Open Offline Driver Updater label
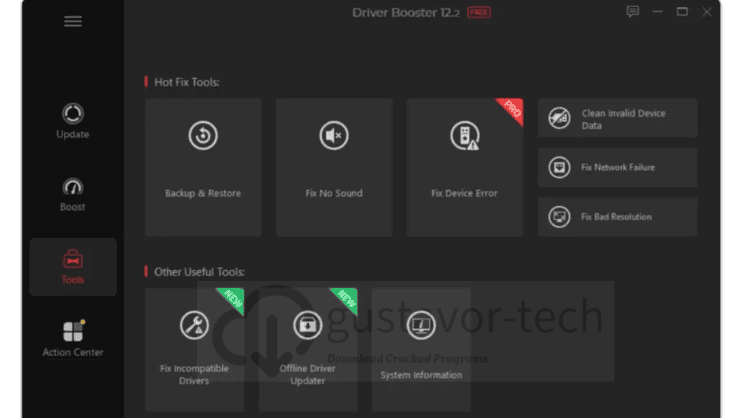The width and height of the screenshot is (743, 418). coord(308,374)
